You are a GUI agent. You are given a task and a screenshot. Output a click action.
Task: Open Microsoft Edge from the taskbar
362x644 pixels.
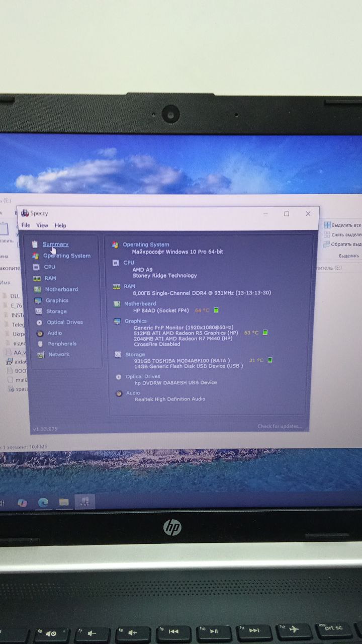(x=43, y=502)
